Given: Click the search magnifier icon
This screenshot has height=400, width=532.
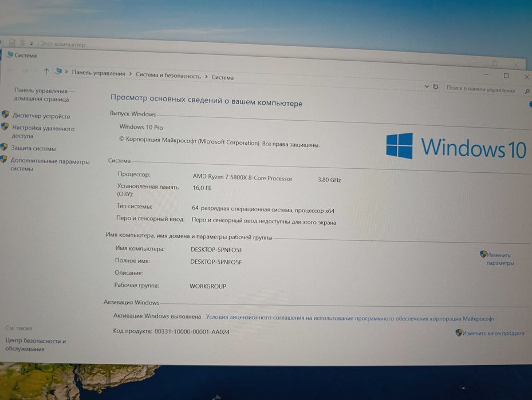Looking at the screenshot, I should click(x=527, y=91).
